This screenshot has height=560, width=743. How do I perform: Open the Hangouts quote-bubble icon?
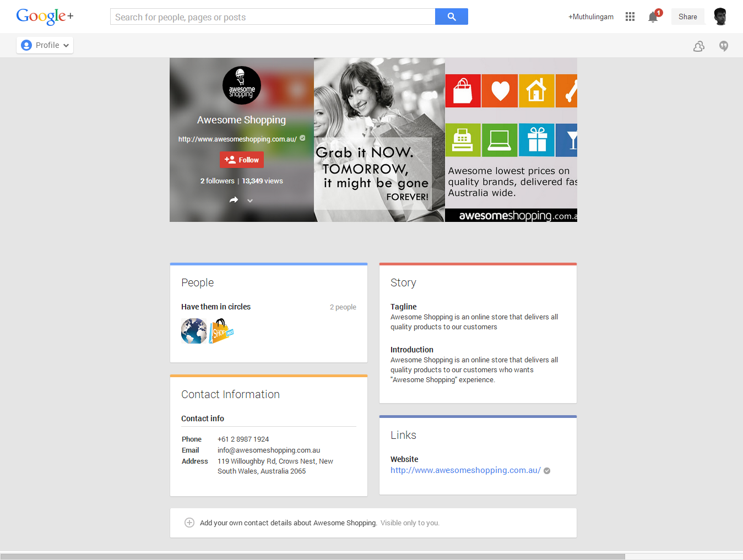point(724,46)
